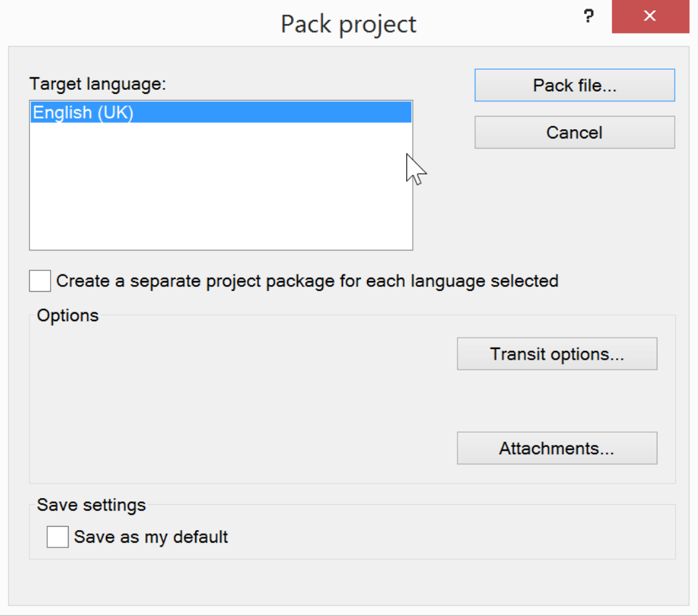Click the Pack project title bar text
The width and height of the screenshot is (698, 616).
[348, 24]
